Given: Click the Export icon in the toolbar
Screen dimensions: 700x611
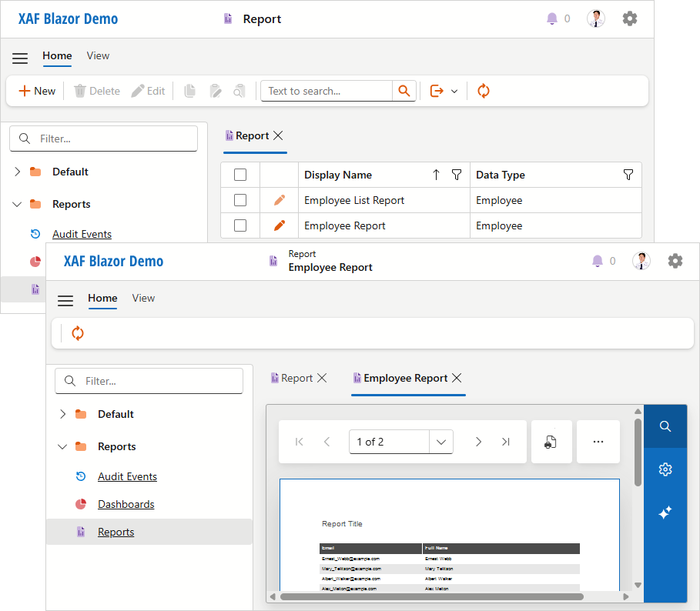Looking at the screenshot, I should click(437, 91).
